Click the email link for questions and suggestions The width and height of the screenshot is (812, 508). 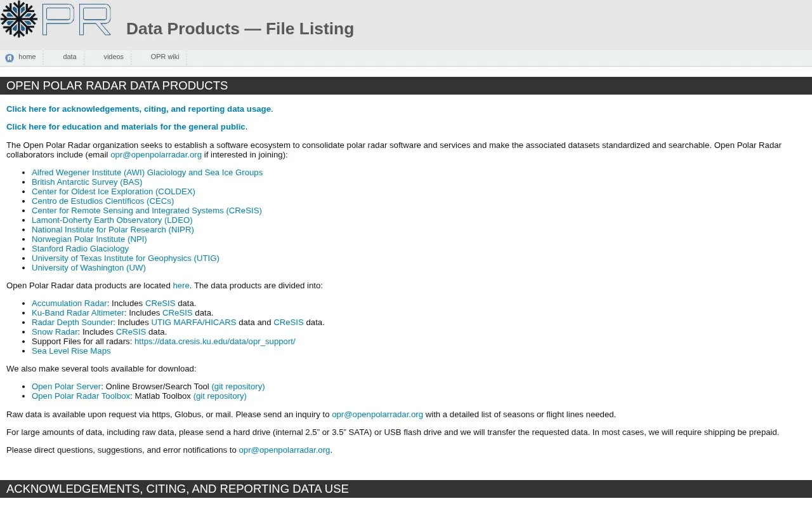[284, 450]
